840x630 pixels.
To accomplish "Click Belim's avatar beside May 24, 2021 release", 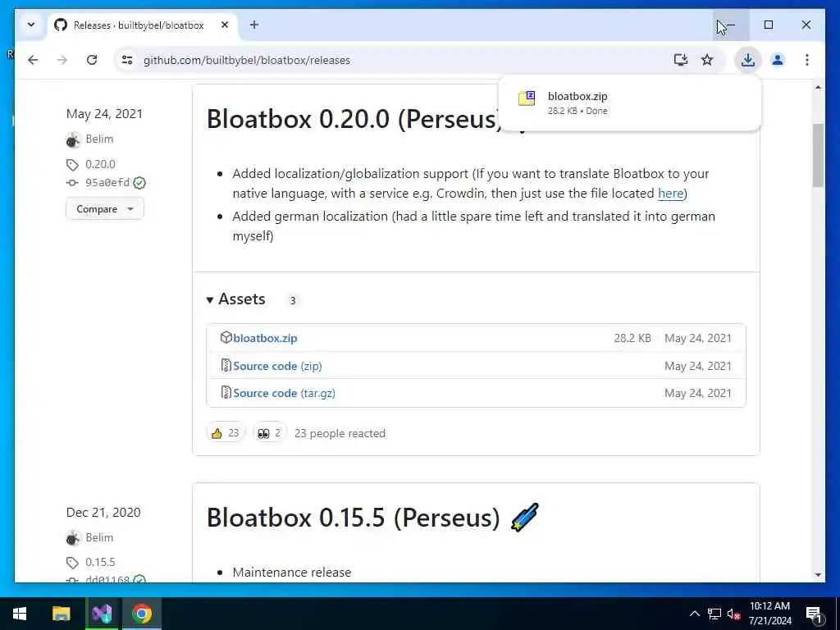I will coord(73,139).
